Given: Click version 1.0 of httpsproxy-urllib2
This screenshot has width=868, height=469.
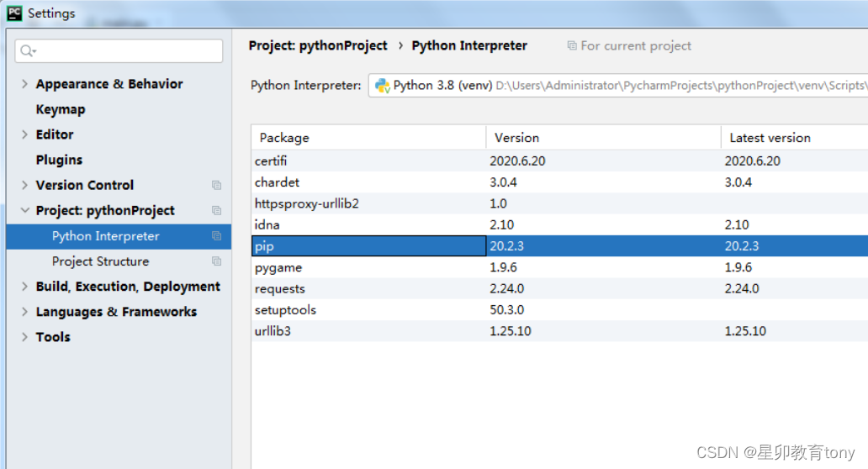Looking at the screenshot, I should pyautogui.click(x=498, y=203).
